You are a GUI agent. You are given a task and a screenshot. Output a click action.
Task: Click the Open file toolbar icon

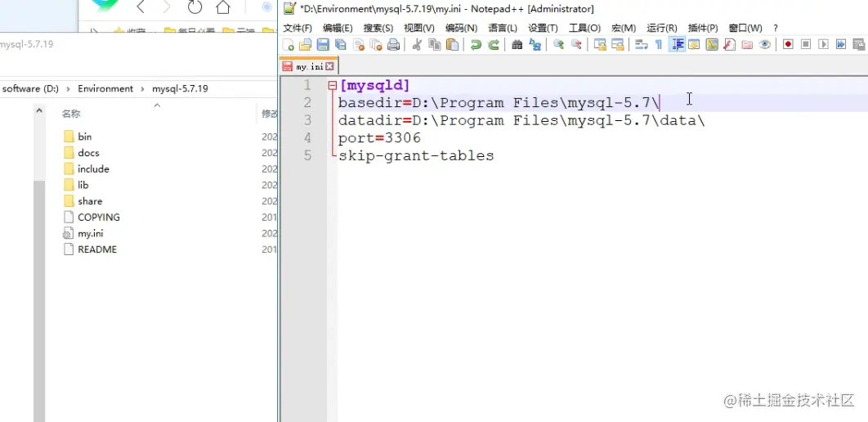[305, 45]
